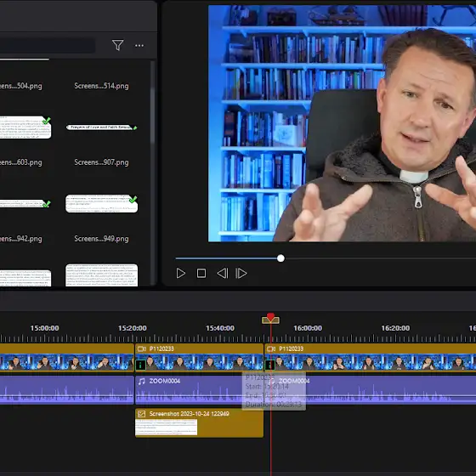This screenshot has height=476, width=476.
Task: Step forward one frame in the preview
Action: point(241,273)
